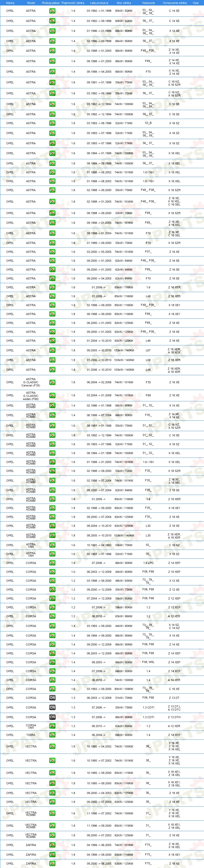Screen dimensions: 204x868
Task: Click the Pojemność silnika column header
Action: tap(73, 3)
